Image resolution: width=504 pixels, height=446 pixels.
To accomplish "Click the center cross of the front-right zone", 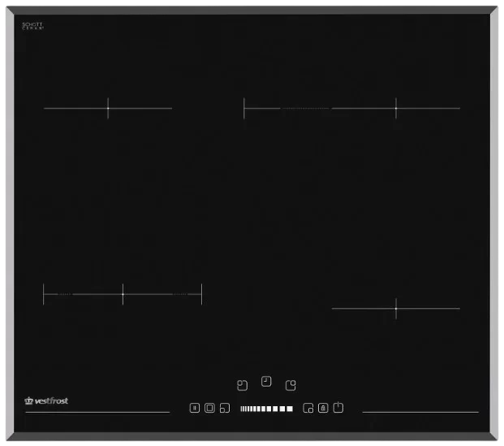I will (396, 308).
